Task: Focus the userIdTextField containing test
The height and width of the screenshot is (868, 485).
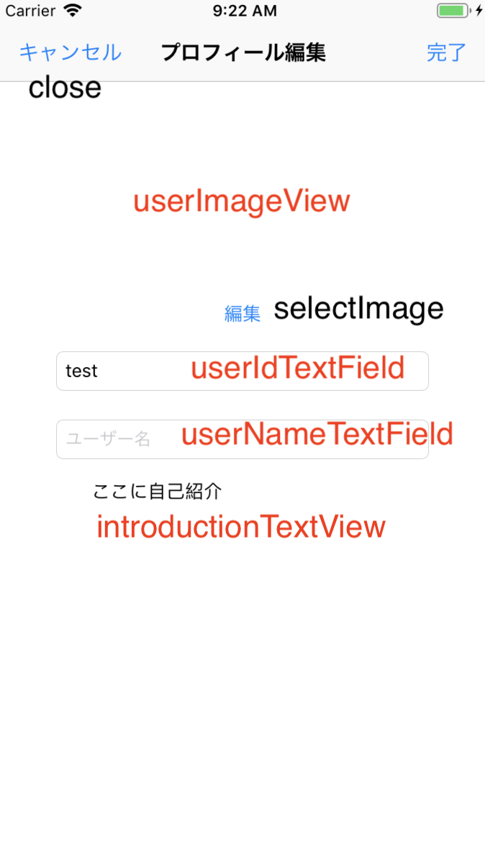Action: point(242,371)
